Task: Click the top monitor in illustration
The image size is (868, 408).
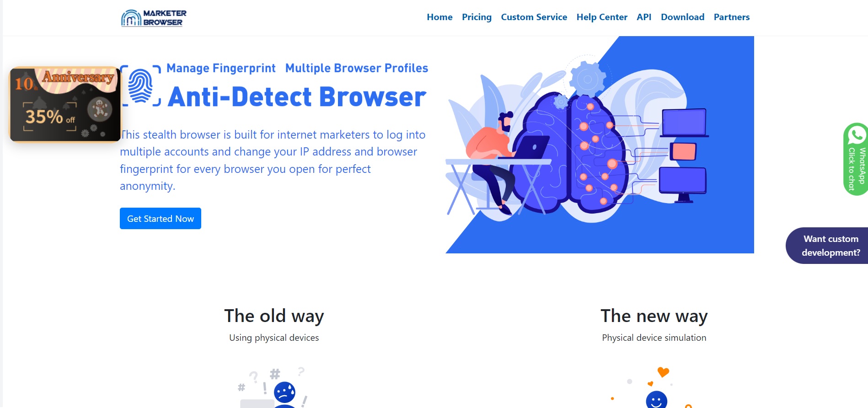Action: point(684,123)
